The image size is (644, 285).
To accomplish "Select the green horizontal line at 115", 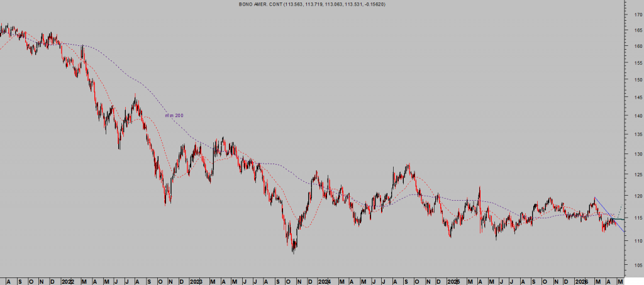I will click(618, 219).
